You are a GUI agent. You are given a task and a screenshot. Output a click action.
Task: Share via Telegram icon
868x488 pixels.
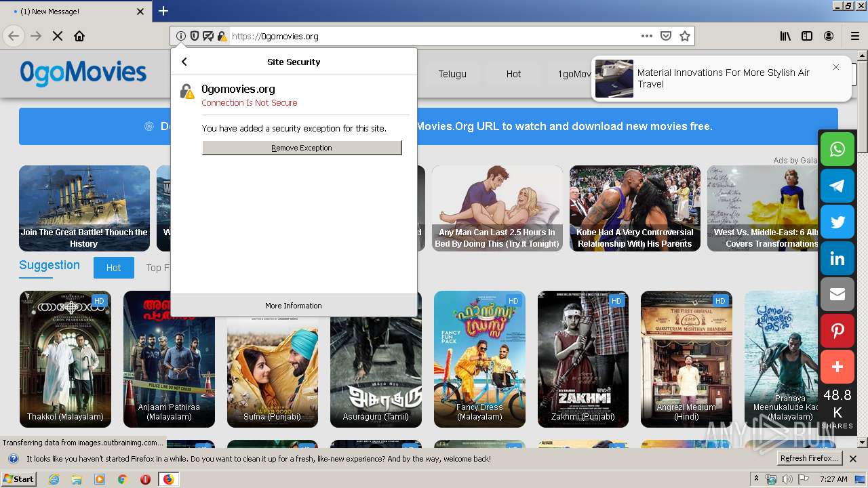click(x=837, y=186)
